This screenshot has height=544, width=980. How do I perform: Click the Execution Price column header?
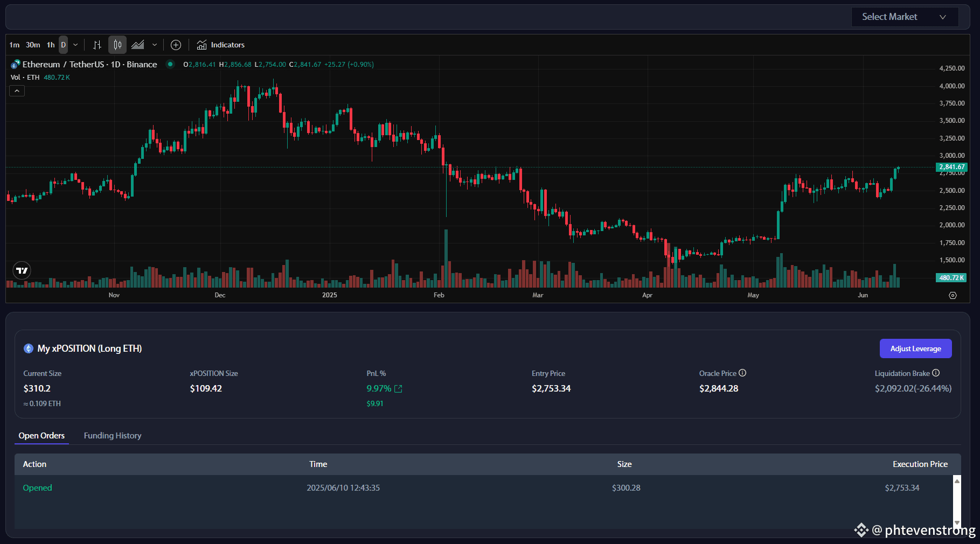point(920,464)
